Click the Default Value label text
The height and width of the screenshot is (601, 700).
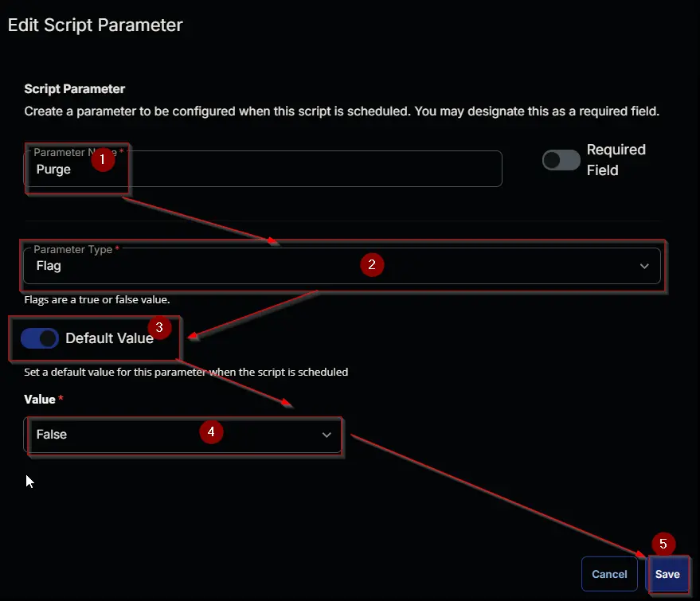[109, 338]
